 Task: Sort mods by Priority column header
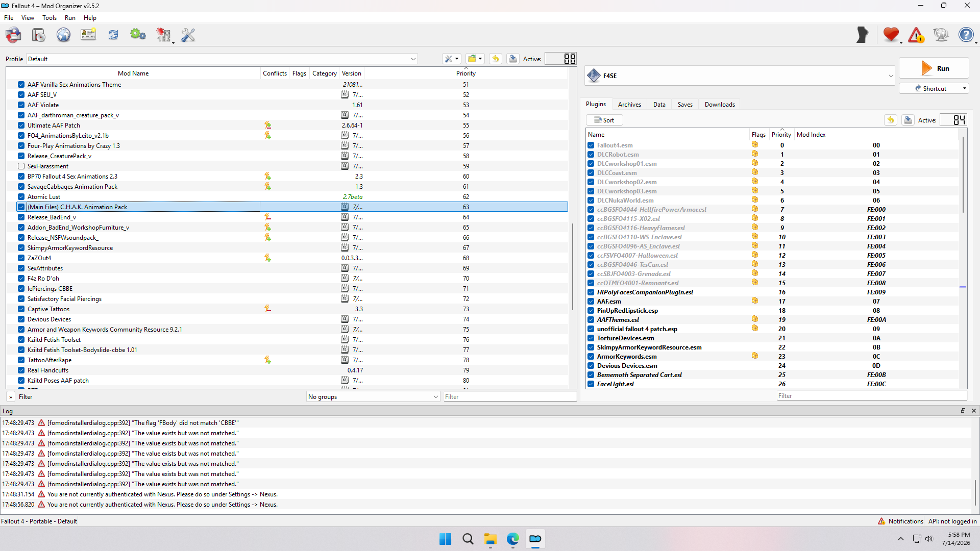tap(465, 73)
